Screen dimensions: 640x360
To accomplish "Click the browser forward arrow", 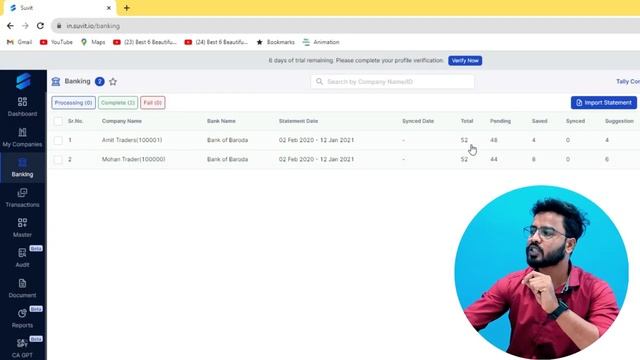I will coord(25,26).
